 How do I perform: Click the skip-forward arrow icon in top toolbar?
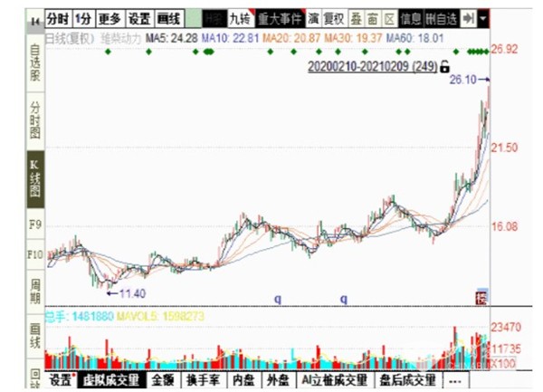469,18
